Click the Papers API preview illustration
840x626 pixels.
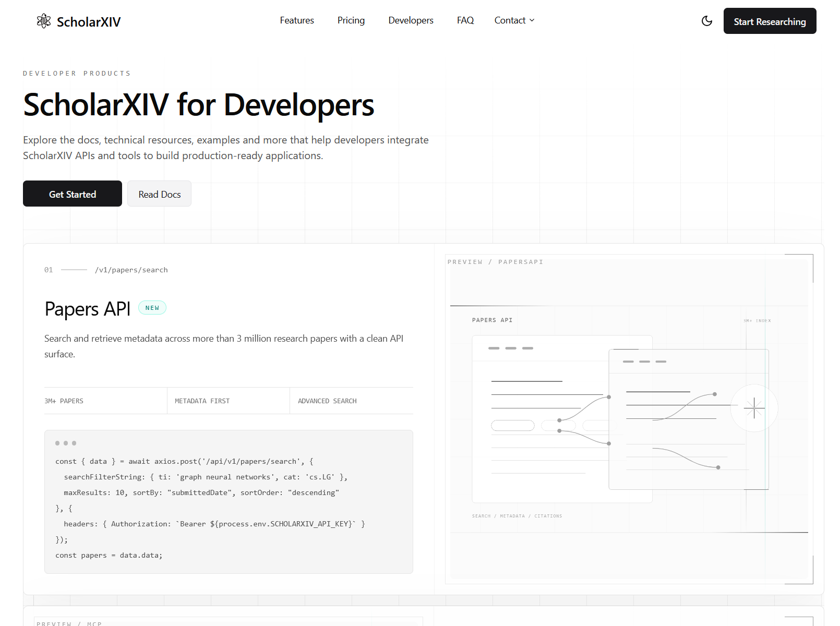[x=629, y=419]
